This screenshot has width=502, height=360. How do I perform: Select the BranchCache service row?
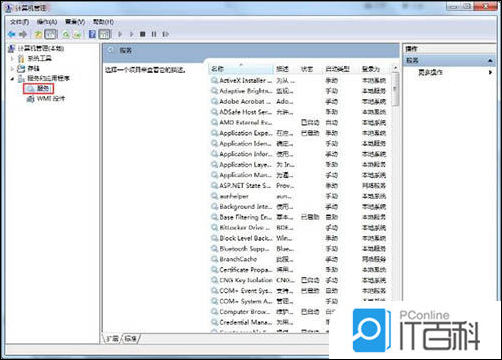pyautogui.click(x=299, y=259)
